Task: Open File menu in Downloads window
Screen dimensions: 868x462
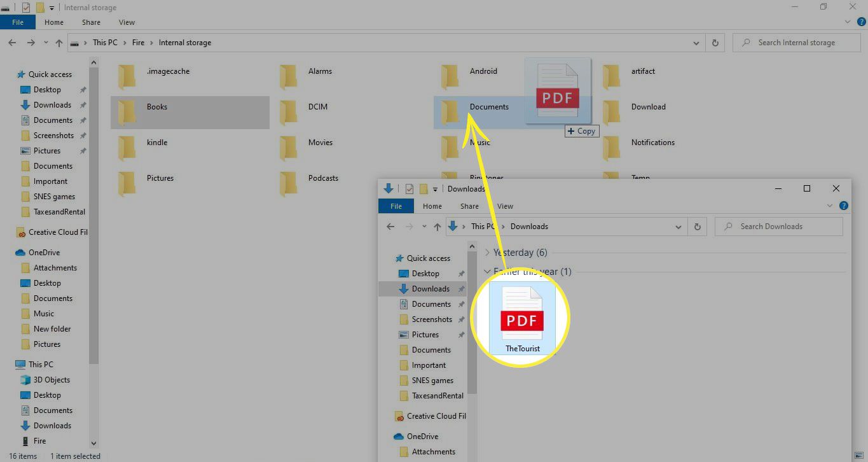Action: point(396,206)
